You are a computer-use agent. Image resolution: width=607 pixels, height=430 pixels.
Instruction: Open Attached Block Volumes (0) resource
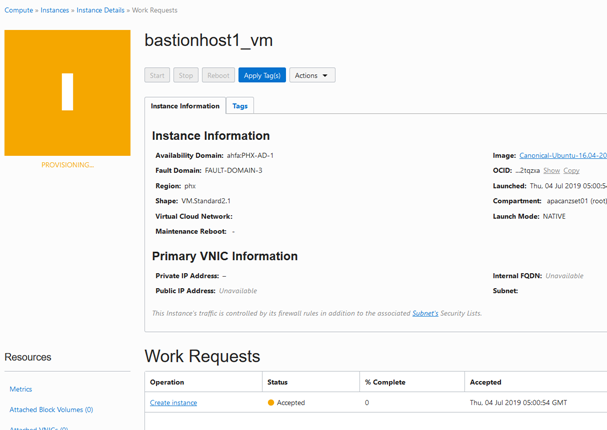51,410
